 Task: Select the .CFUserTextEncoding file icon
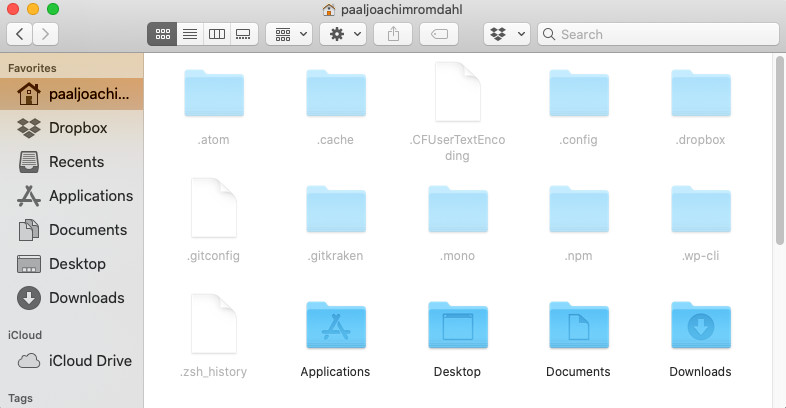click(x=458, y=92)
